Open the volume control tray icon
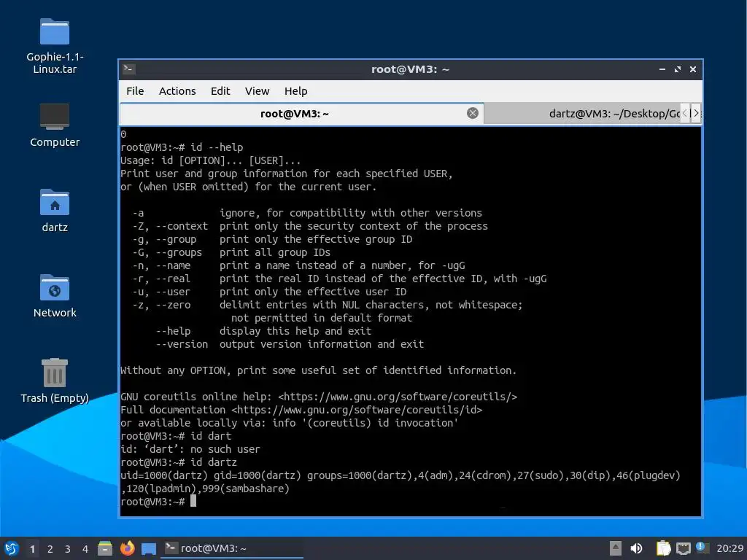 (x=636, y=548)
